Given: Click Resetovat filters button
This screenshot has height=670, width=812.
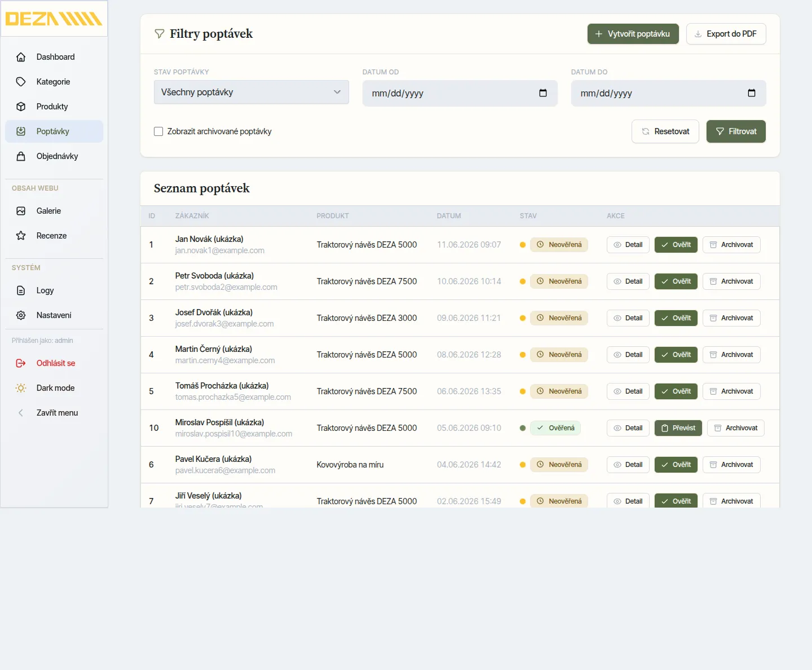Looking at the screenshot, I should pyautogui.click(x=665, y=131).
